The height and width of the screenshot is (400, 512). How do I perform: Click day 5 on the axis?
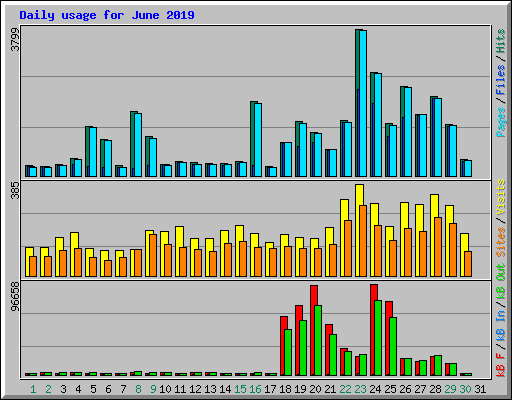93,389
